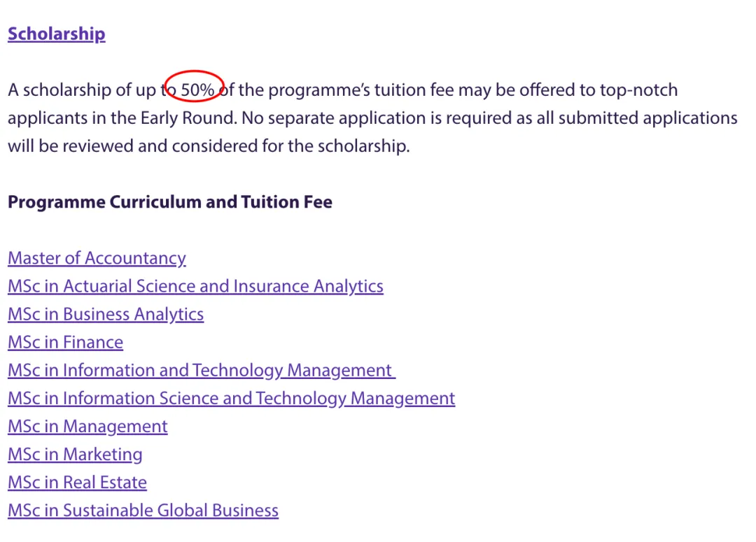Follow the MSc in Sustainable Global Business link

coord(143,510)
